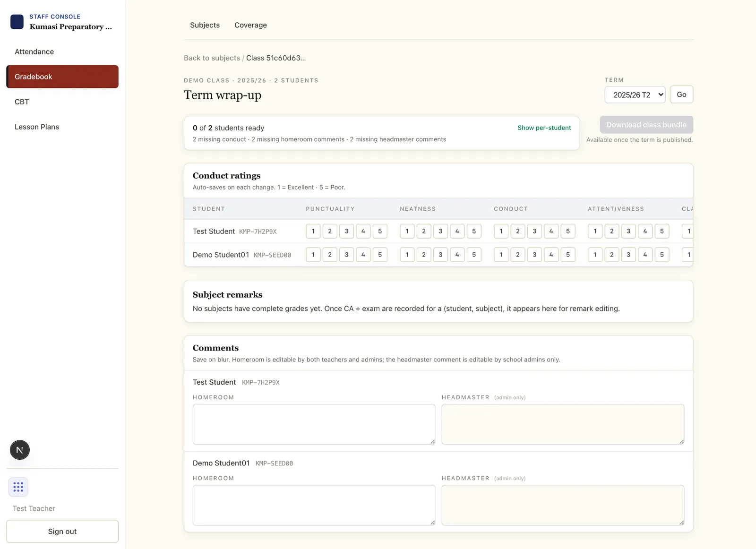The height and width of the screenshot is (549, 756).
Task: Click the Kumasi Preparatory school logo icon
Action: [x=17, y=22]
